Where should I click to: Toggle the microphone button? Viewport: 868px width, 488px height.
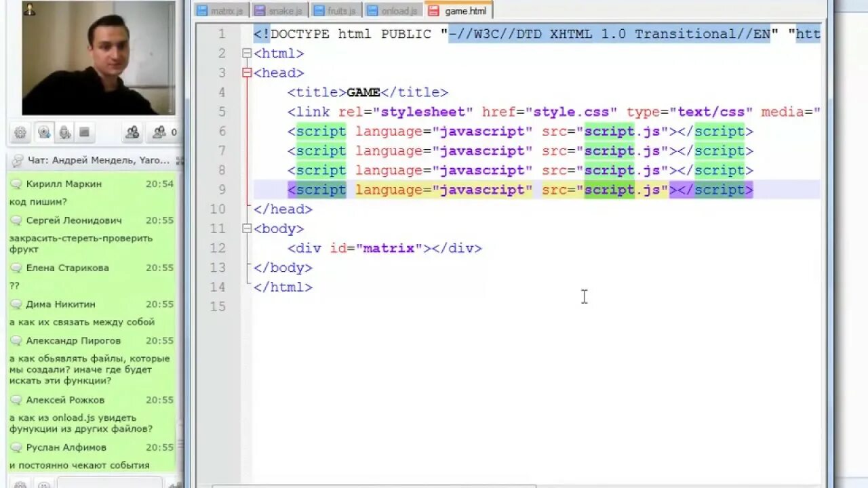(64, 132)
